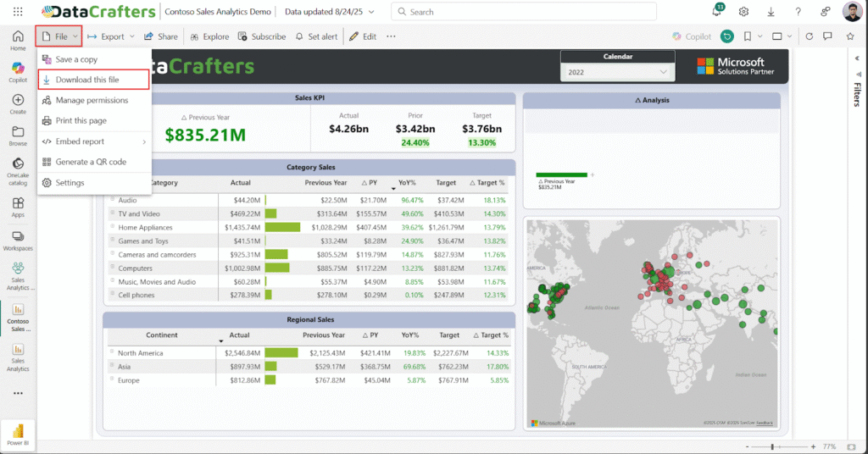Select Download this file menu item

point(94,80)
